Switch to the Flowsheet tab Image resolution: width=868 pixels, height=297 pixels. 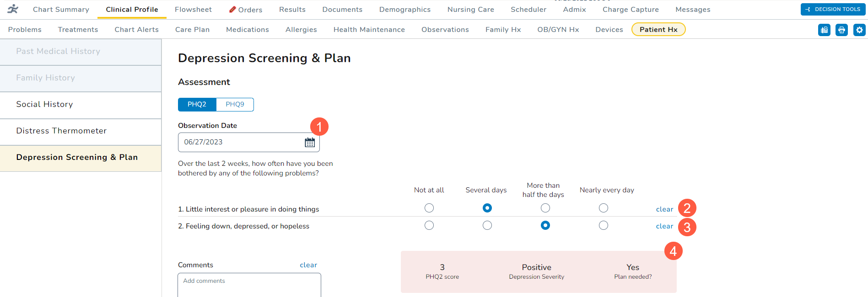(x=193, y=10)
